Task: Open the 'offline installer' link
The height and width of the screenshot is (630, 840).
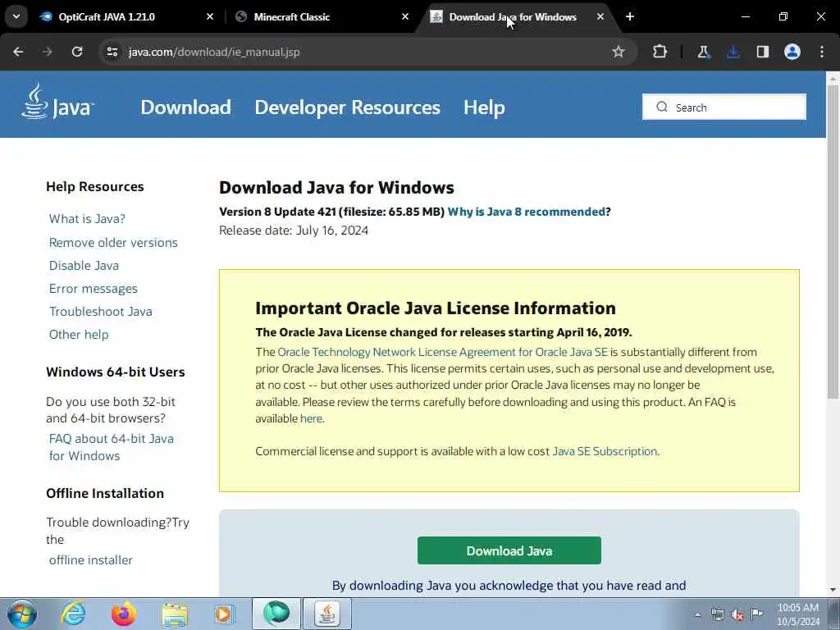Action: 90,559
